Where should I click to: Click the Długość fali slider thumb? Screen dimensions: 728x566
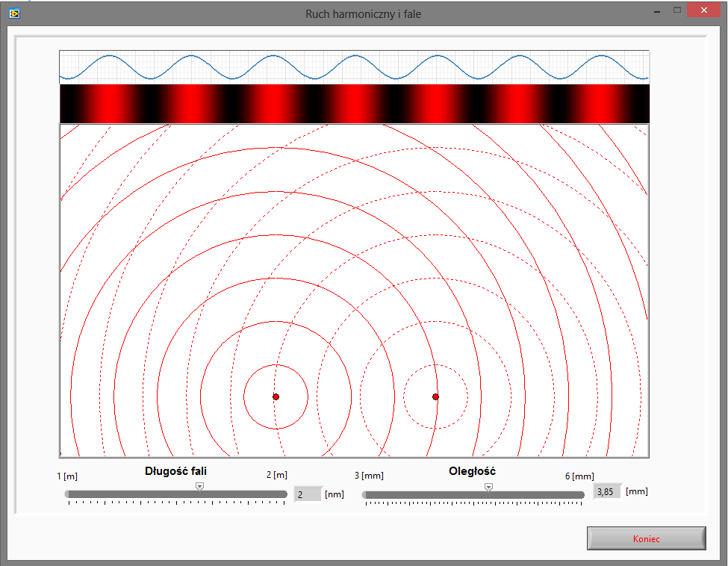click(x=199, y=487)
